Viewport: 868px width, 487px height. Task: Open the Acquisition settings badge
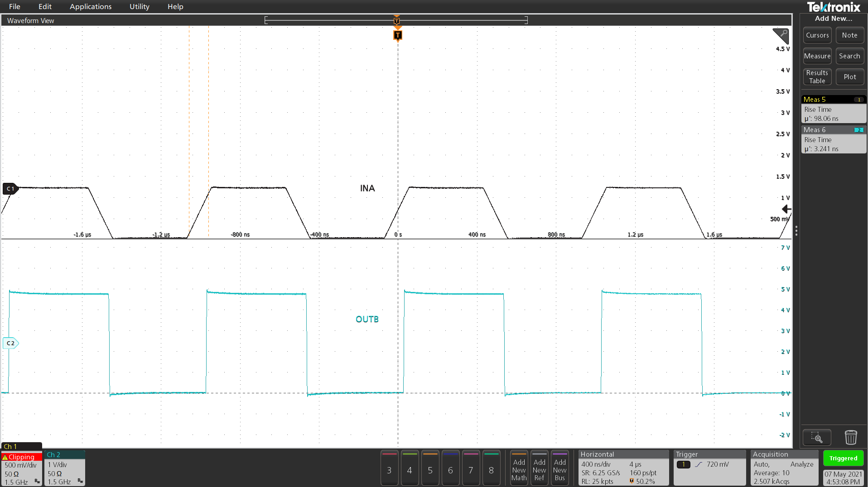(x=784, y=468)
